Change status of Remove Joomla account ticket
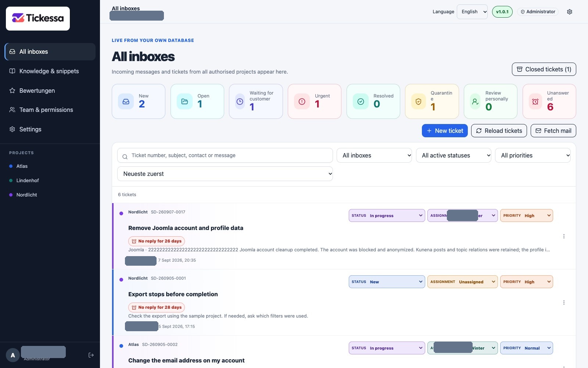Viewport: 588px width, 368px height. pyautogui.click(x=387, y=216)
